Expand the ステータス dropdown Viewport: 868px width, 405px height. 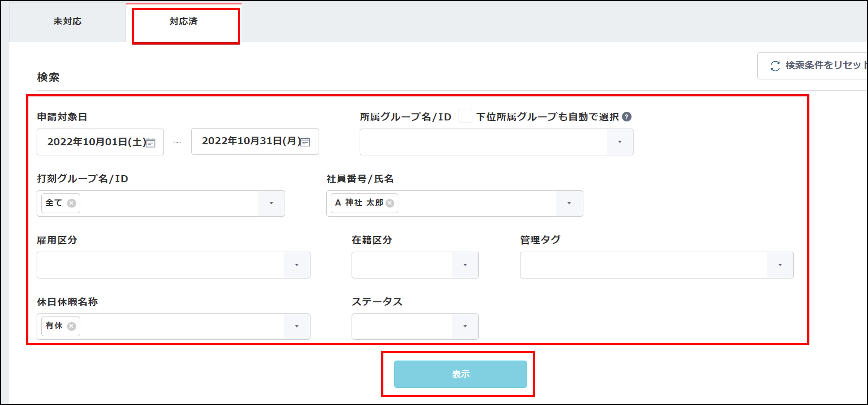pos(465,327)
